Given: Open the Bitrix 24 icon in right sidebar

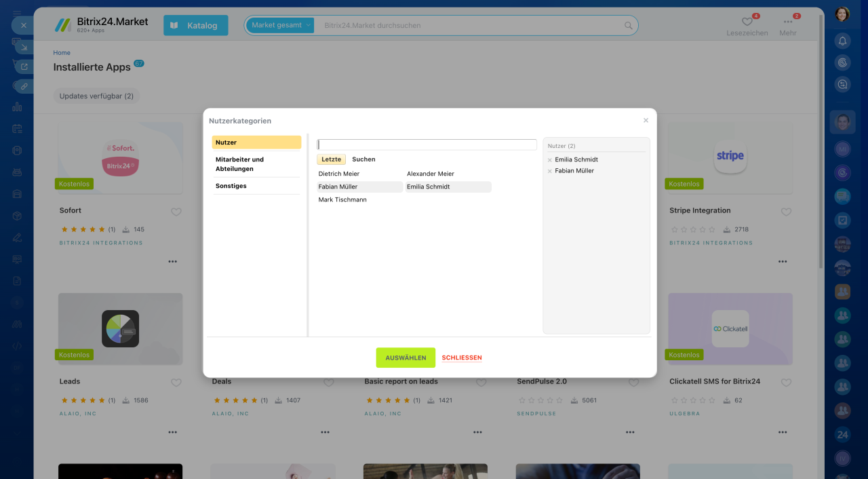Looking at the screenshot, I should 842,435.
